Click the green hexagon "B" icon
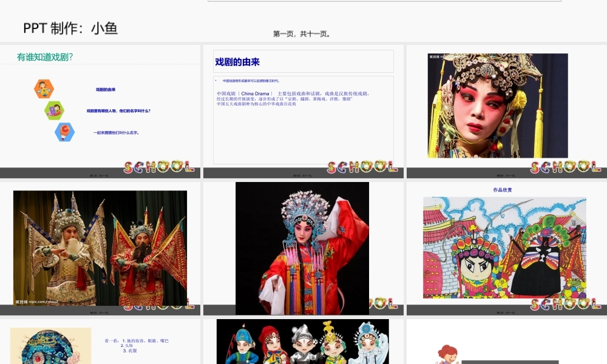607x364 pixels. [x=55, y=110]
